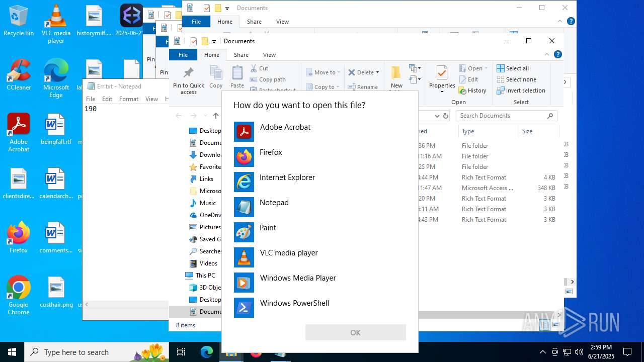Choose VLC media player in the dialog

click(320, 257)
